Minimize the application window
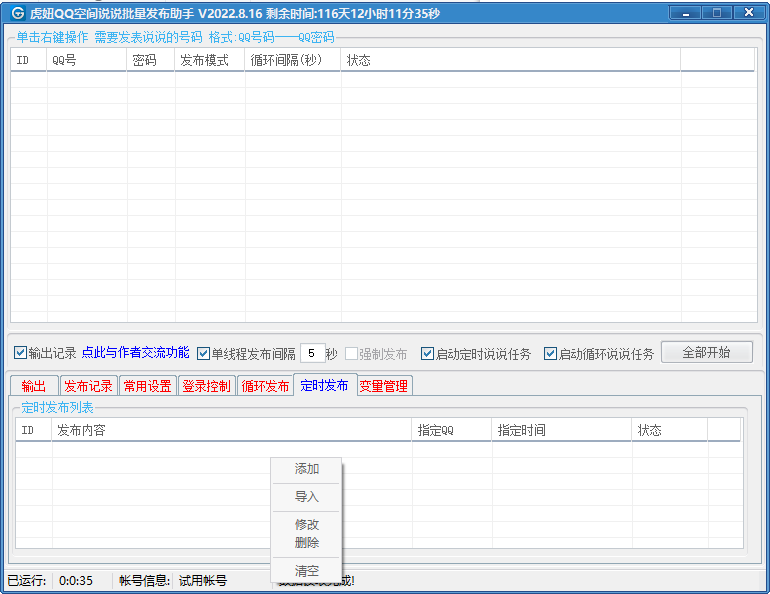 pos(686,13)
